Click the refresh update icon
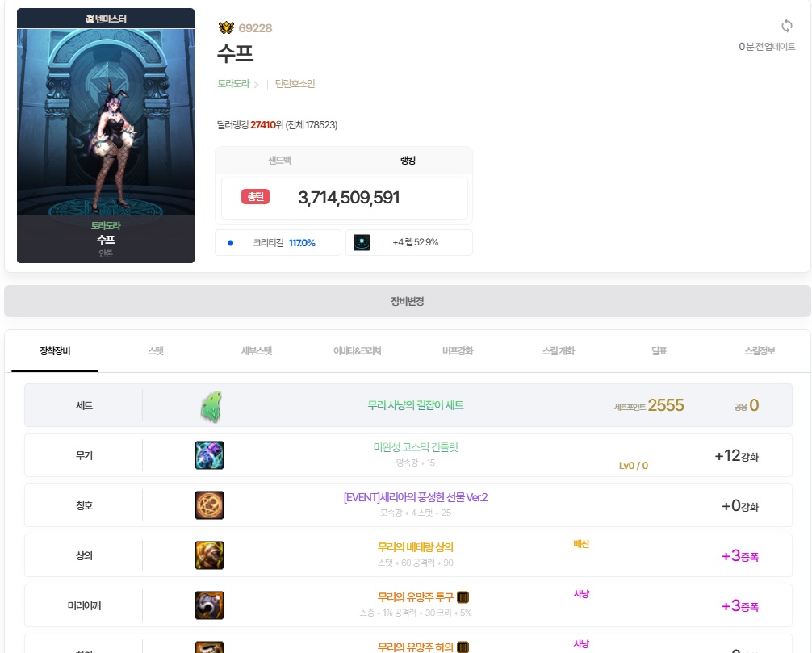The width and height of the screenshot is (812, 653). pos(787,26)
